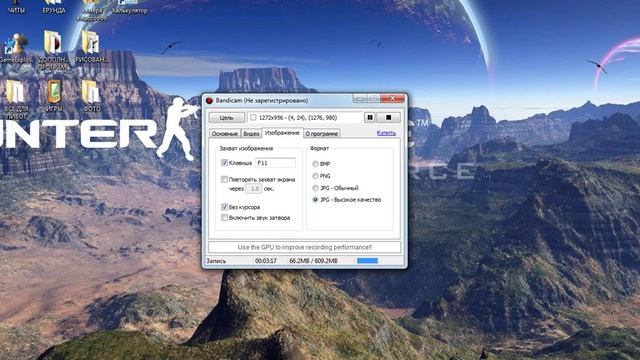
Task: Toggle the Без курсора checkbox
Action: tap(224, 207)
